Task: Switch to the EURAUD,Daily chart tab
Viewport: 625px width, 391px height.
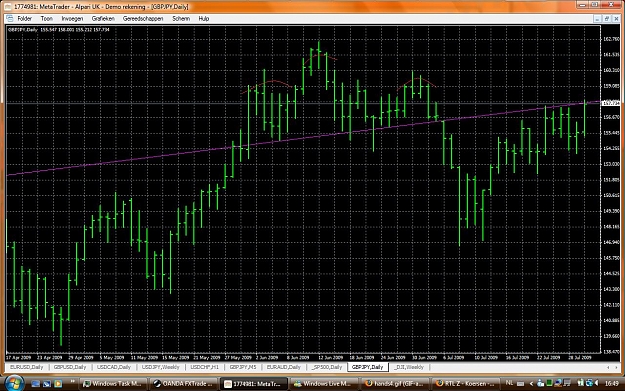Action: pyautogui.click(x=283, y=367)
